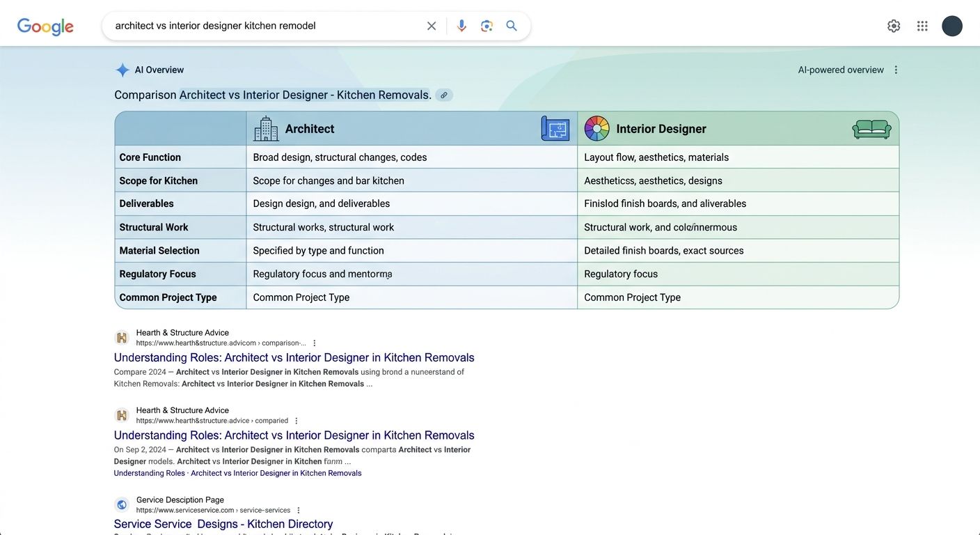Viewport: 980px width, 535px height.
Task: Start voice search with the microphone icon
Action: pos(461,26)
